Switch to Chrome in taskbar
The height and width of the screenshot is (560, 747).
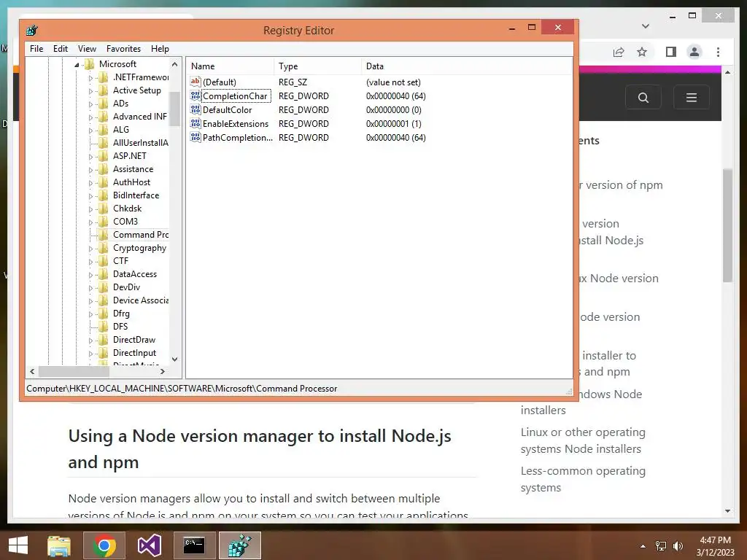pos(104,545)
